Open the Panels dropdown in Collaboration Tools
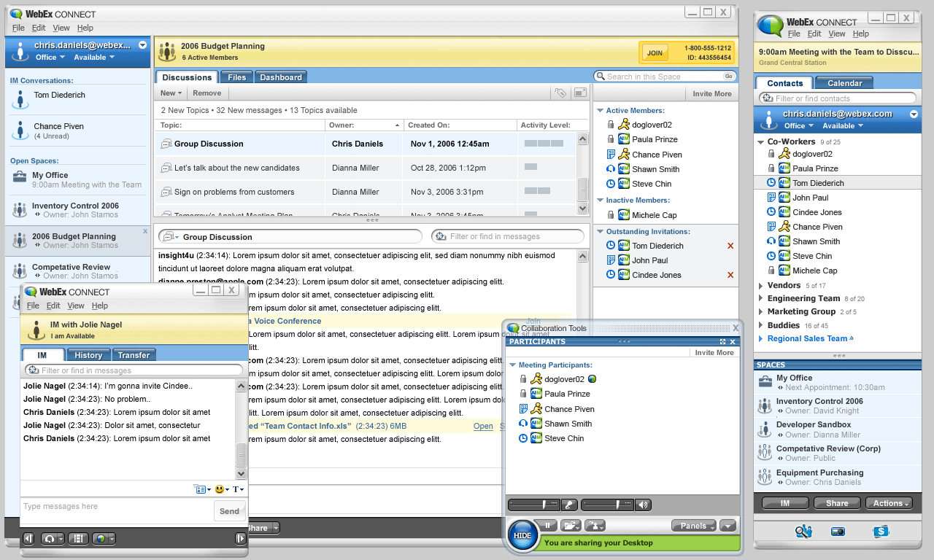This screenshot has width=934, height=560. click(694, 525)
